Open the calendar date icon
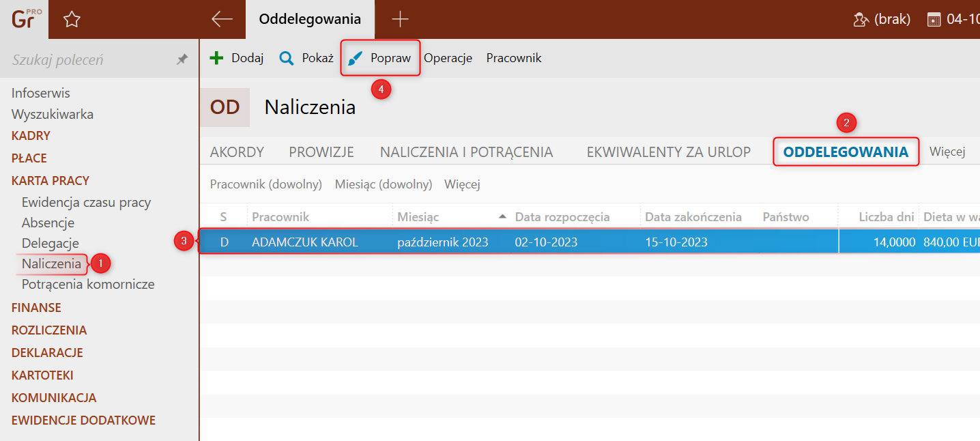 coord(934,20)
